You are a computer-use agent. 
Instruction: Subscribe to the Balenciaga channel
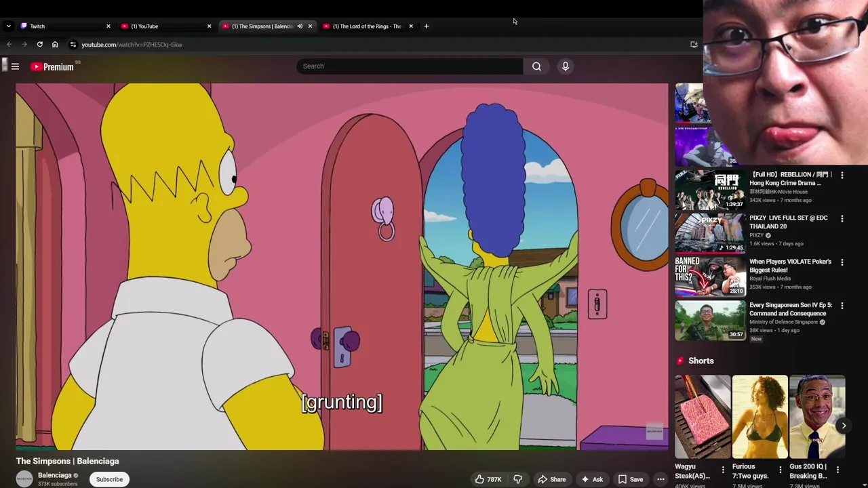pos(109,479)
